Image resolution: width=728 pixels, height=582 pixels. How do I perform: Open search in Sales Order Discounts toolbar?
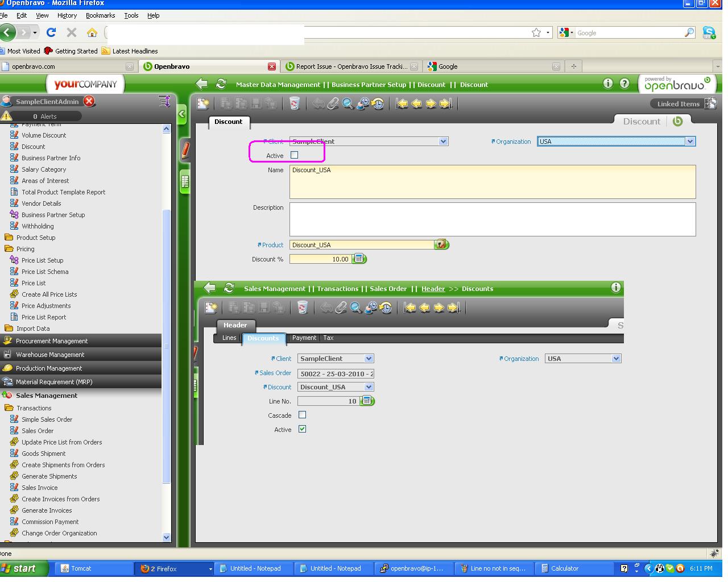coord(355,307)
